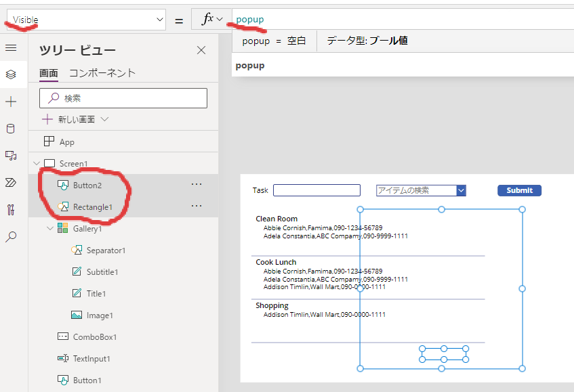The width and height of the screenshot is (574, 392).
Task: Open the Power Automate flows icon
Action: (x=11, y=183)
